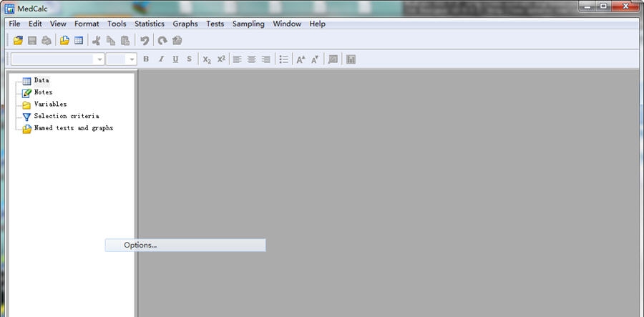Decrease font size
The image size is (644, 317).
(x=315, y=59)
